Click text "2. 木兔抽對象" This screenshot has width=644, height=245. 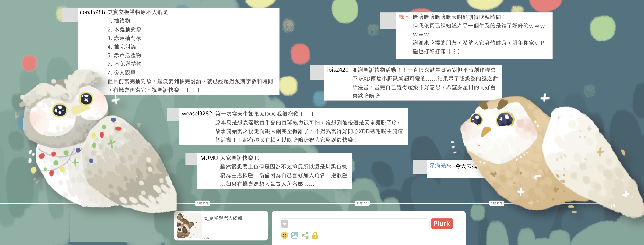pyautogui.click(x=125, y=30)
